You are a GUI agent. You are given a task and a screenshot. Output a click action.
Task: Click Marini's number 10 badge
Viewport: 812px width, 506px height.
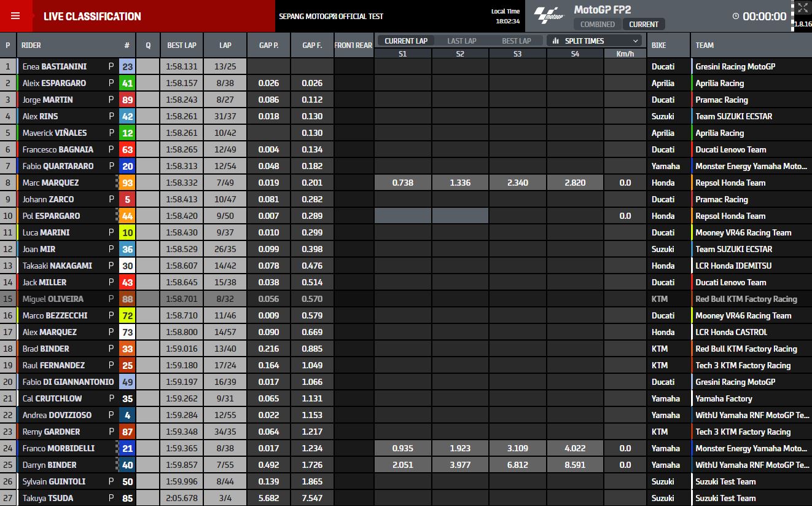coord(127,232)
